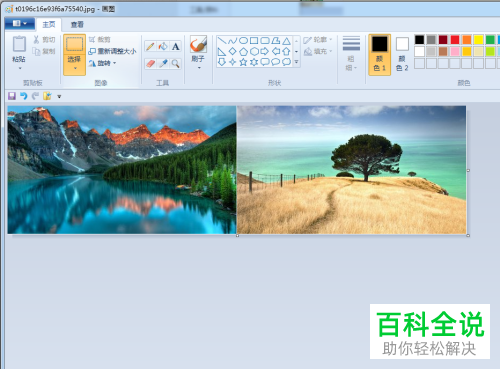Click the New file icon in quick access toolbar
The height and width of the screenshot is (369, 500).
(x=47, y=96)
